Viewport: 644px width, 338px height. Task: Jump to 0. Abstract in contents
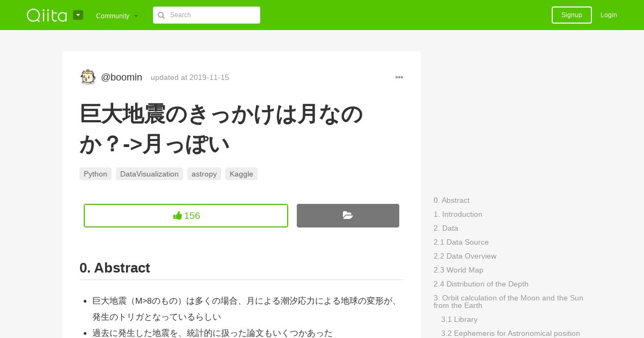[x=451, y=200]
